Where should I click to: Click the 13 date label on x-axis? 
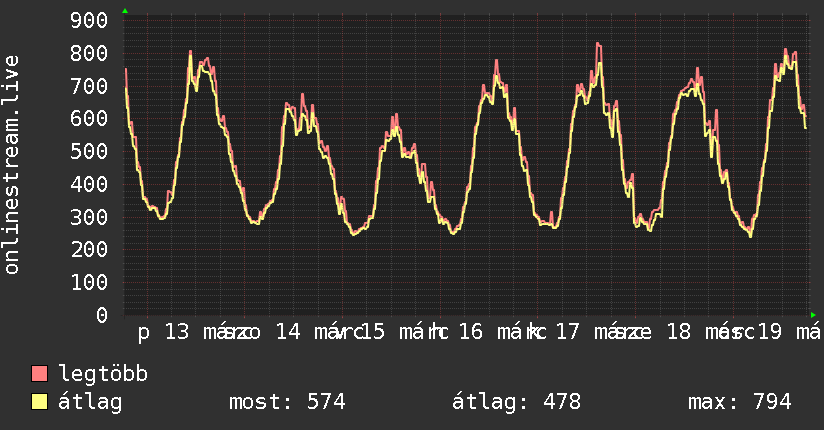coord(177,332)
